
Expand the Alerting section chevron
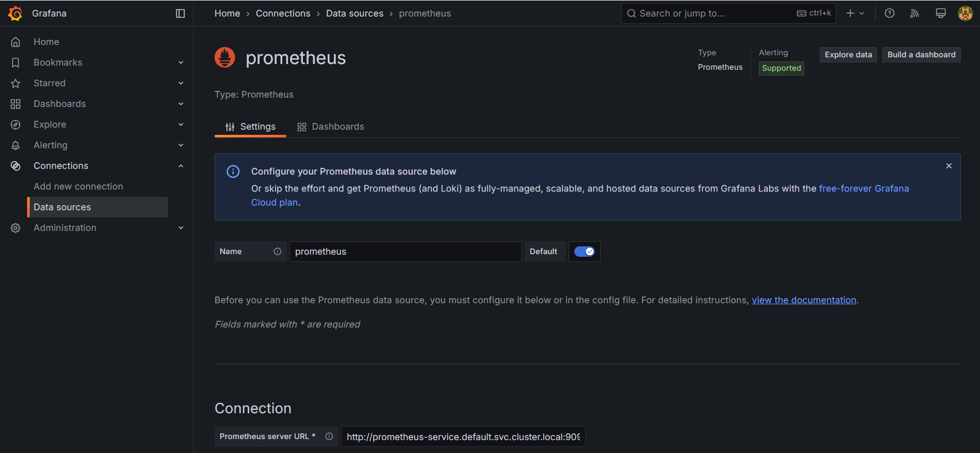point(181,145)
